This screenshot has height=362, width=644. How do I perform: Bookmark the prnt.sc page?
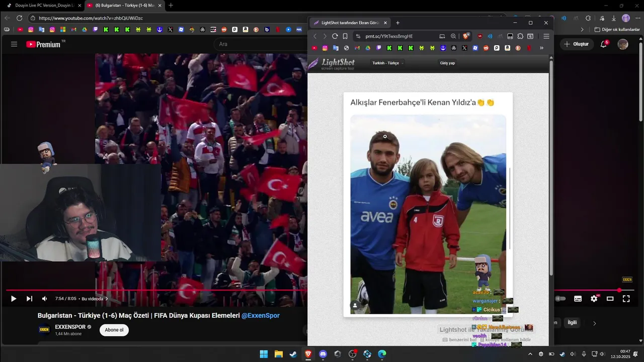coord(345,36)
